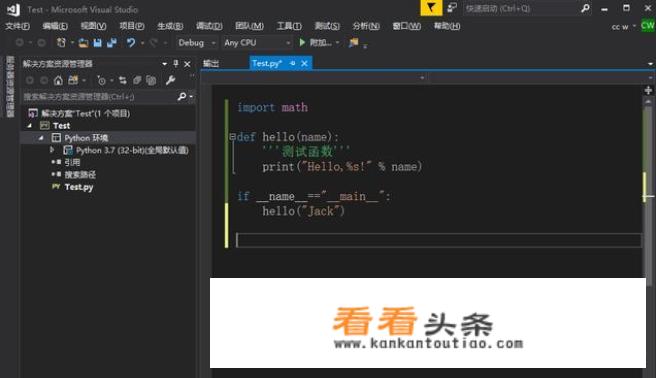656x378 pixels.
Task: Open the 工具(T) menu
Action: click(x=289, y=26)
